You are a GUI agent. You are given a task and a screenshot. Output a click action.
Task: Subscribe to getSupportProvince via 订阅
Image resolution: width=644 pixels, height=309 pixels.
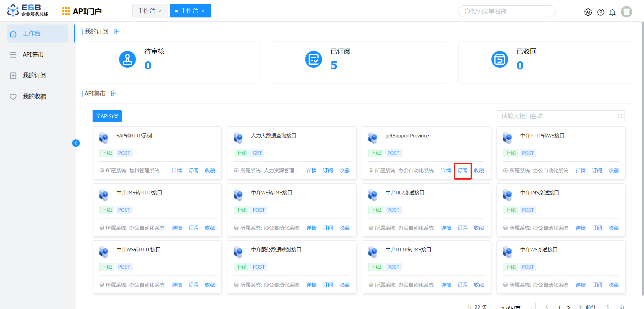tap(462, 171)
